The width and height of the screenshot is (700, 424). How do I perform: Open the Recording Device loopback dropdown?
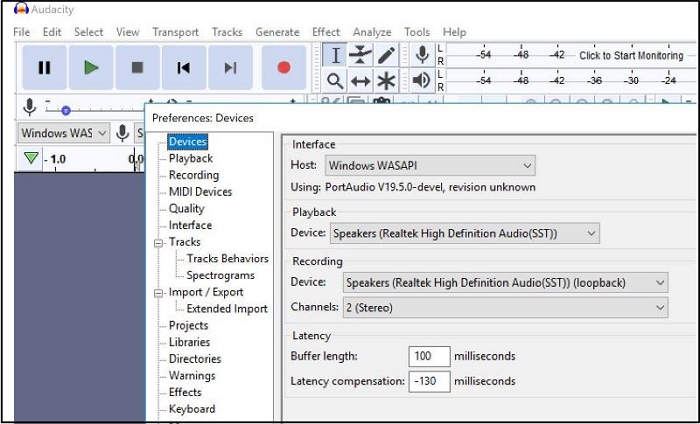pos(505,283)
